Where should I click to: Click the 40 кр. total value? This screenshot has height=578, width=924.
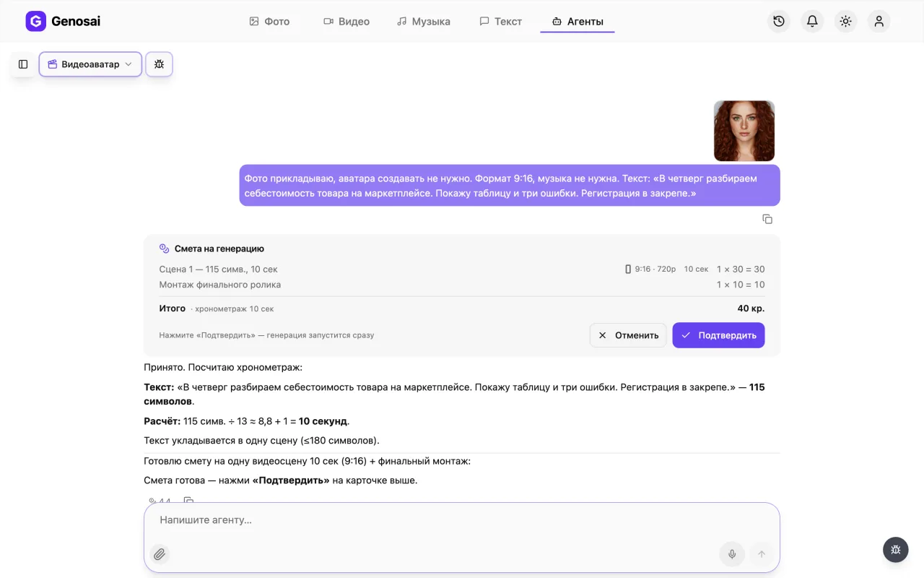pos(751,309)
